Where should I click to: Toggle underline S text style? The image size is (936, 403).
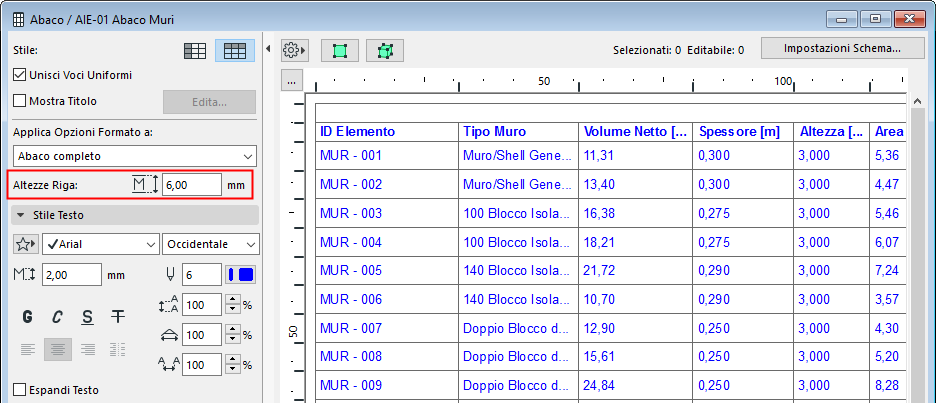coord(88,317)
